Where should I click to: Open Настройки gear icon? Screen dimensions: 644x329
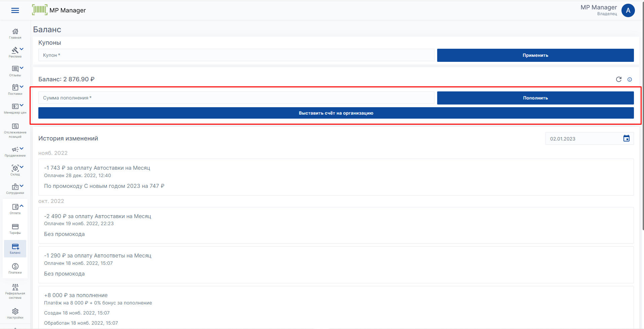click(x=15, y=313)
